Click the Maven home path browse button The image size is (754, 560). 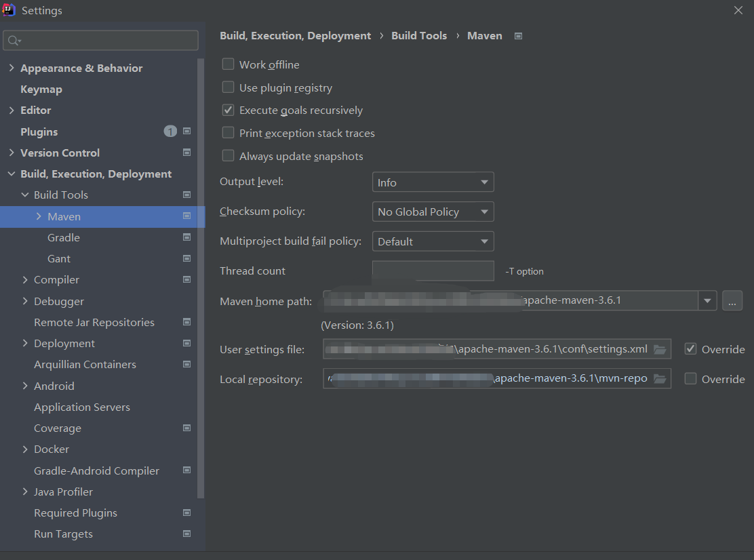pos(732,301)
